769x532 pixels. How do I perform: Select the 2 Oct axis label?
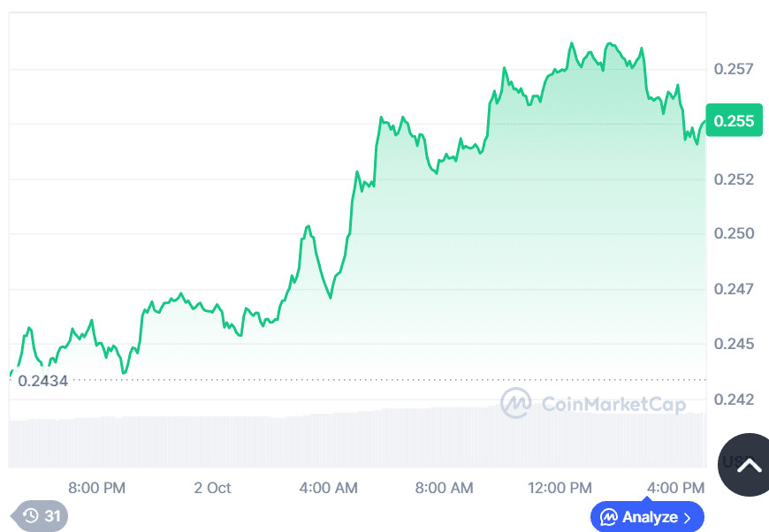[211, 487]
